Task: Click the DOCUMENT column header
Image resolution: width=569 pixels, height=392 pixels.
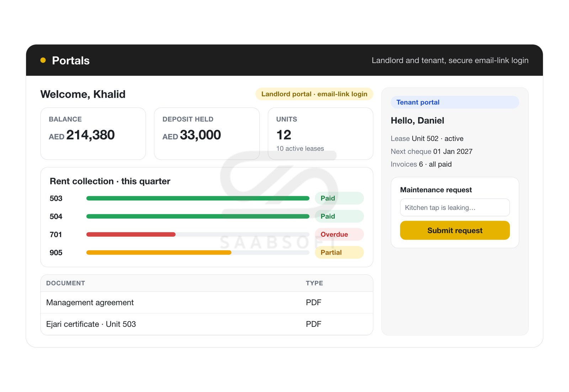Action: click(65, 283)
